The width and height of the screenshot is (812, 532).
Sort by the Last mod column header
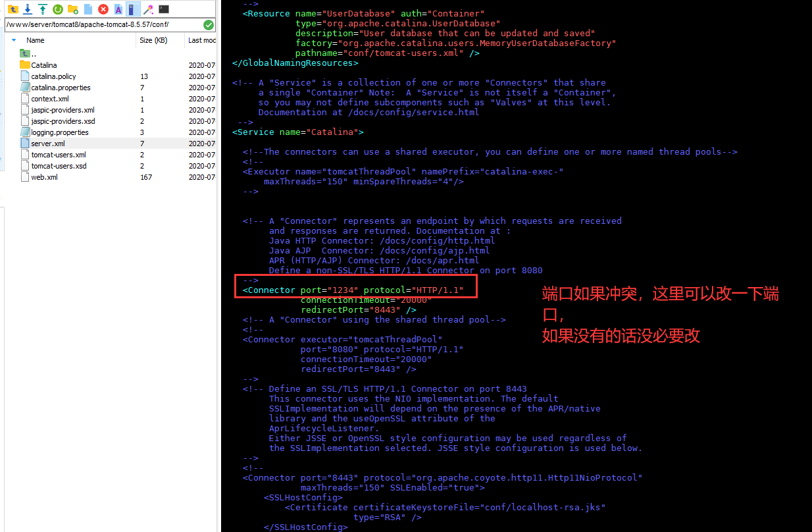click(201, 40)
